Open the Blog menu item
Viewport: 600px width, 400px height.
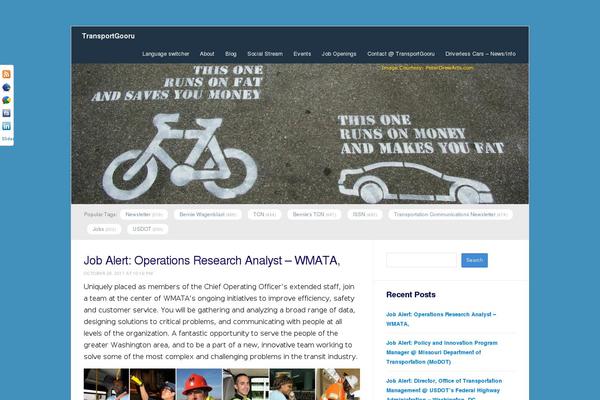tap(231, 54)
